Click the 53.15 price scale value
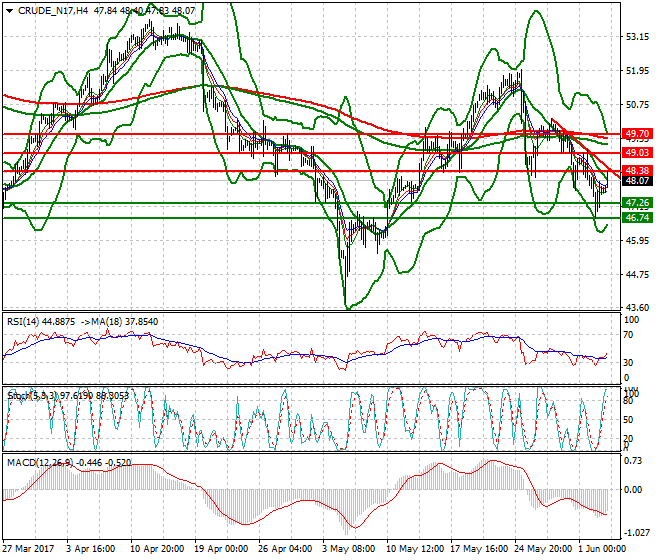The image size is (660, 560). [637, 37]
